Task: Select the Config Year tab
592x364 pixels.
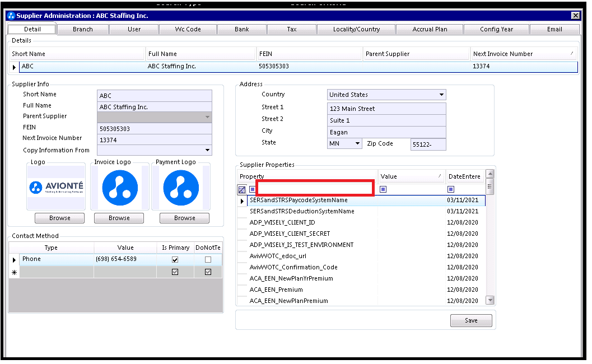Action: (x=496, y=30)
